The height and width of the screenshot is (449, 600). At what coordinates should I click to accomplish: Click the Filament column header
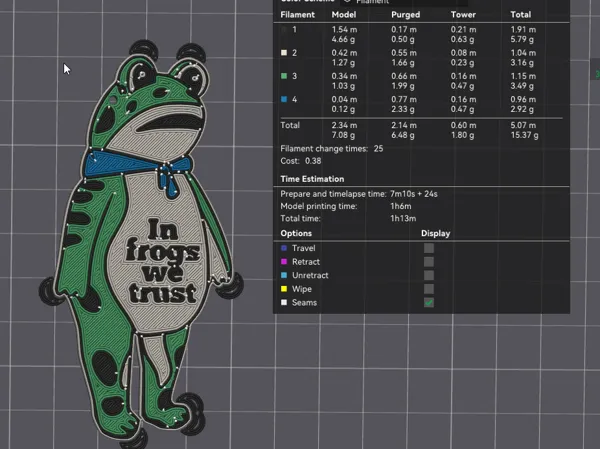(297, 15)
